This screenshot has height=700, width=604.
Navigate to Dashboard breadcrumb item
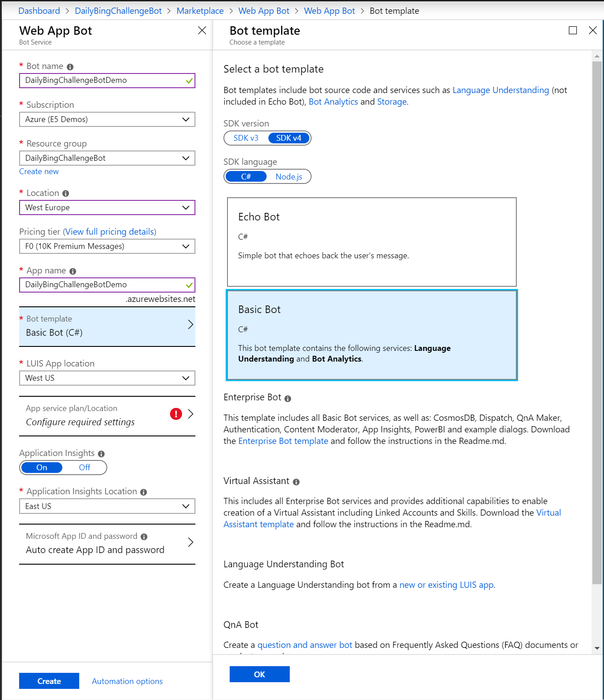39,11
